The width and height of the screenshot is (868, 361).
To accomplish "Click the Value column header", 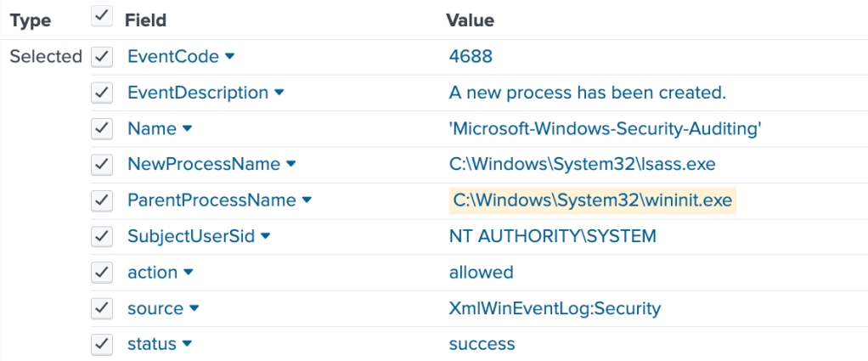I will (x=470, y=20).
